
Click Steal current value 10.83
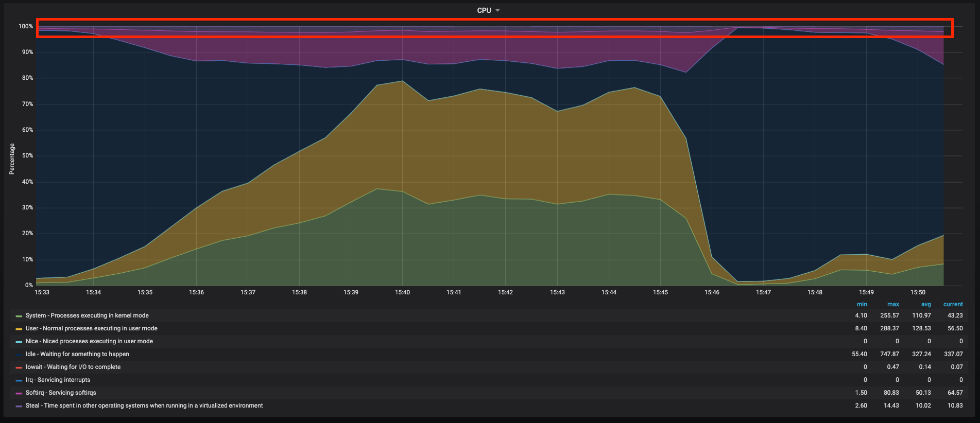pyautogui.click(x=955, y=406)
